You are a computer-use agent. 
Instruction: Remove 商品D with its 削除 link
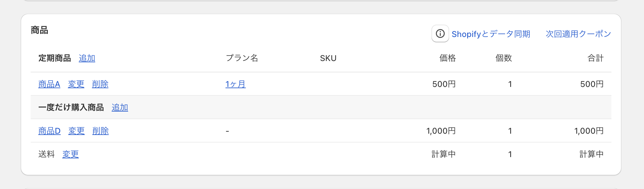point(101,131)
